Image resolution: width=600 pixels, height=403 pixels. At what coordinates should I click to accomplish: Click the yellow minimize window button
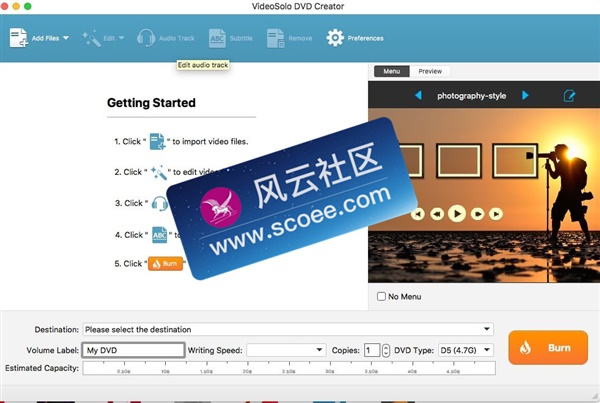click(16, 6)
